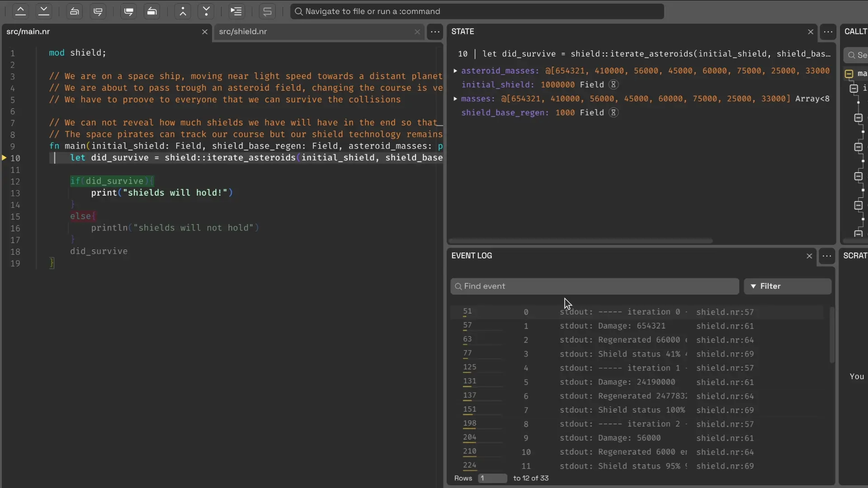Image resolution: width=868 pixels, height=488 pixels.
Task: Click the continue-to-line indented list icon
Action: tap(236, 11)
